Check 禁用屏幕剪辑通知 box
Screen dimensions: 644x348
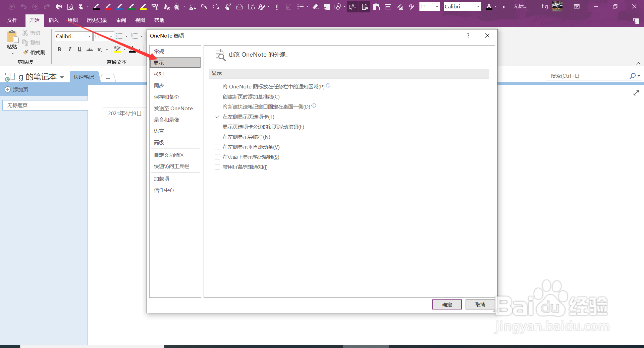tap(217, 167)
